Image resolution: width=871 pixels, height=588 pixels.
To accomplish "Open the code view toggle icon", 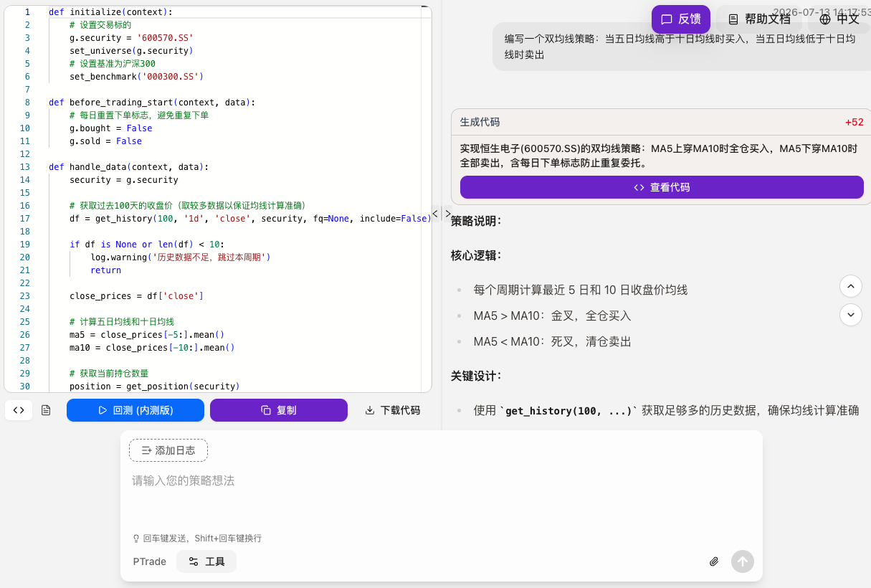I will (x=19, y=410).
